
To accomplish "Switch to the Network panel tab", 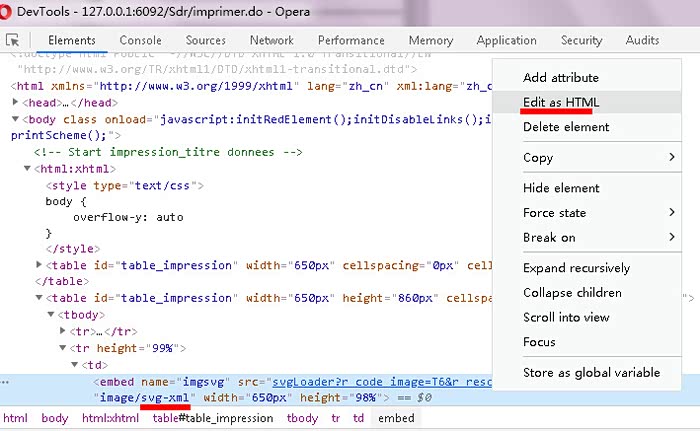I will (x=272, y=40).
